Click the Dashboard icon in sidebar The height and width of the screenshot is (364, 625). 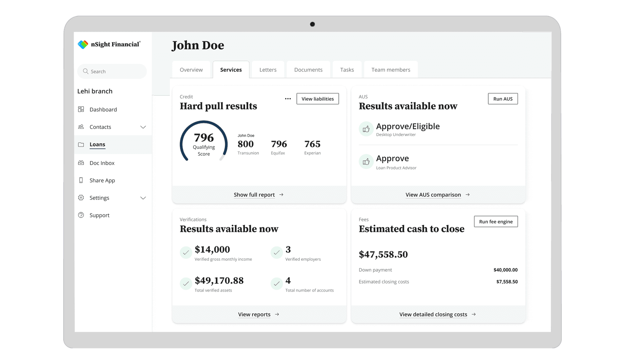pyautogui.click(x=81, y=109)
